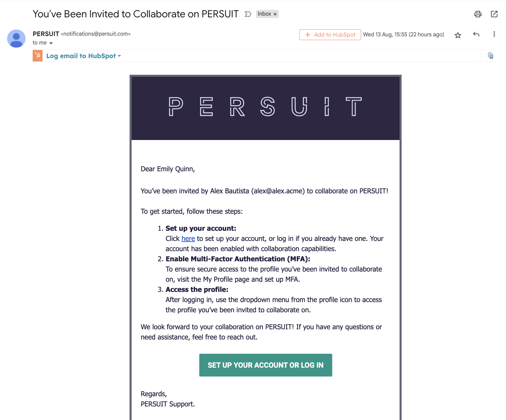
Task: Print this email with the printer icon
Action: point(478,14)
